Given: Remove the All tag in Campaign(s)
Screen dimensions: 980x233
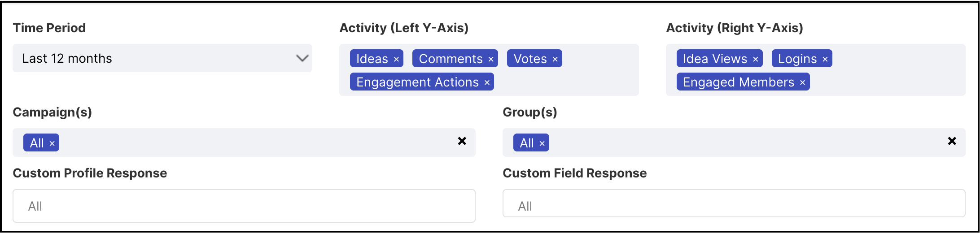Looking at the screenshot, I should coord(52,143).
